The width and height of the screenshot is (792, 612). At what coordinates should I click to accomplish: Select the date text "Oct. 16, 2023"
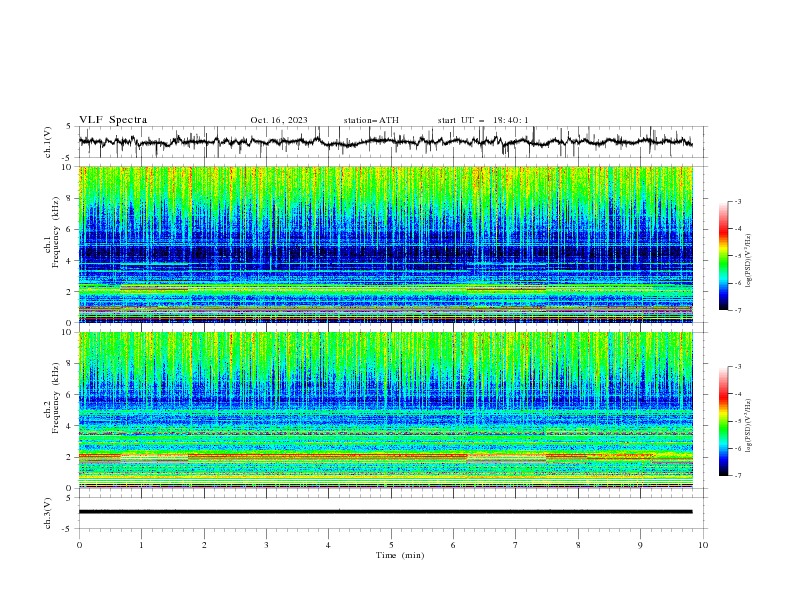[279, 120]
